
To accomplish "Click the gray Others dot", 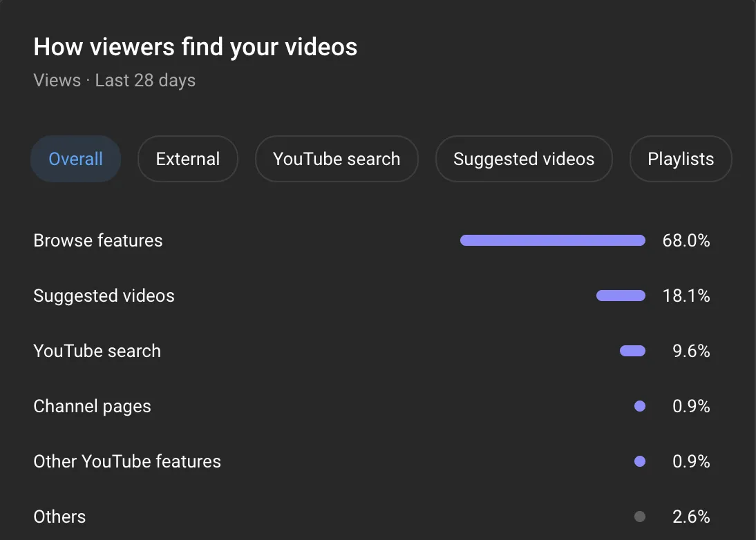I will pos(639,517).
